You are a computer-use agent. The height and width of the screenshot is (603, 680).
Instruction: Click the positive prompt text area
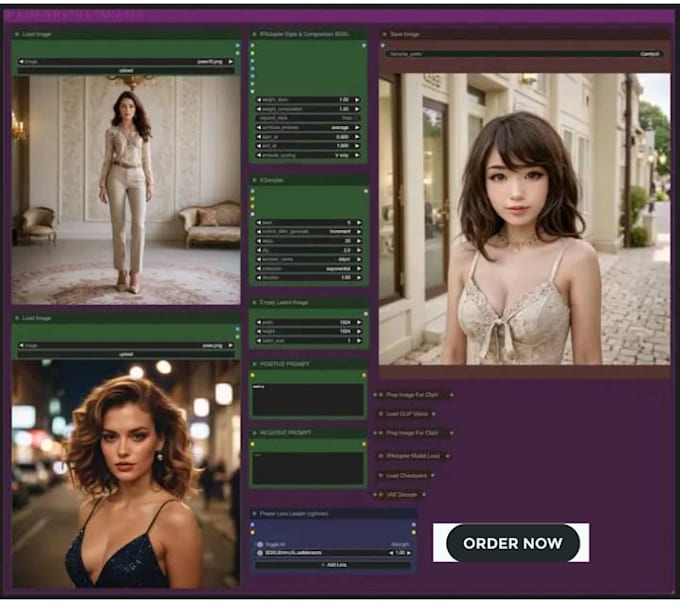click(x=307, y=399)
